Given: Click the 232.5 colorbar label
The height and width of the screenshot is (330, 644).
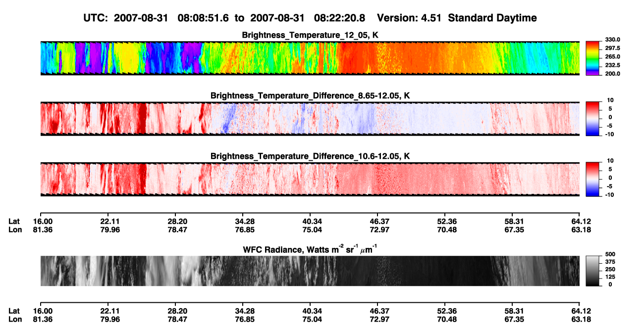Looking at the screenshot, I should [612, 65].
